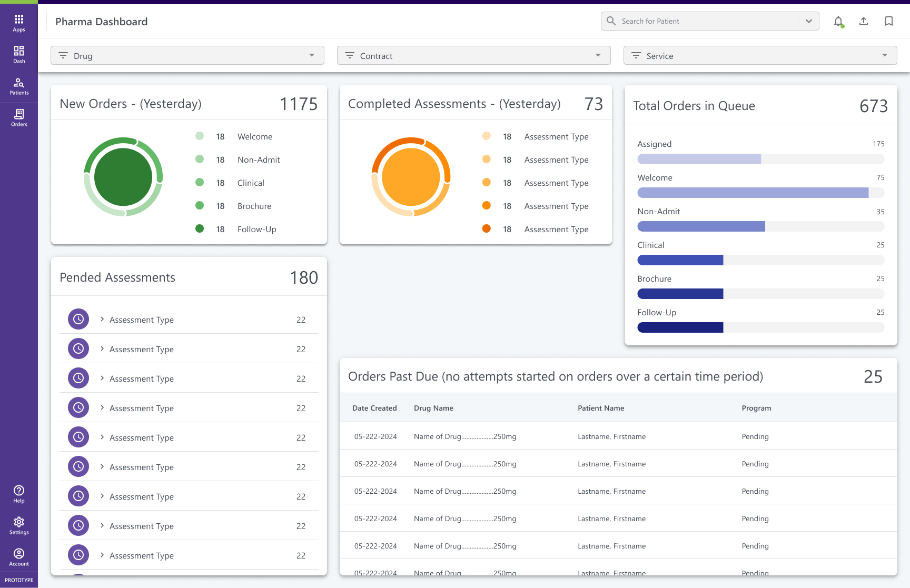Bookmark this dashboard page
Screen dimensions: 910x588
889,22
